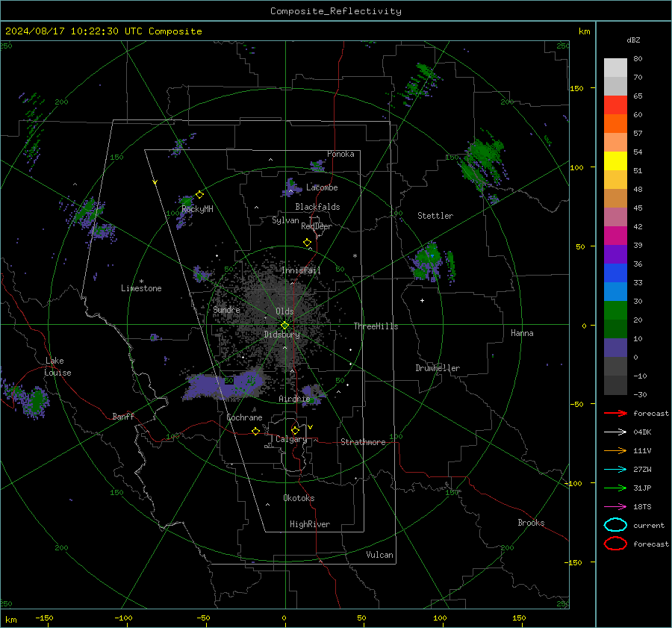Select the 39 dBZ magenta color swatch
Screen dimensions: 672x628
(615, 236)
